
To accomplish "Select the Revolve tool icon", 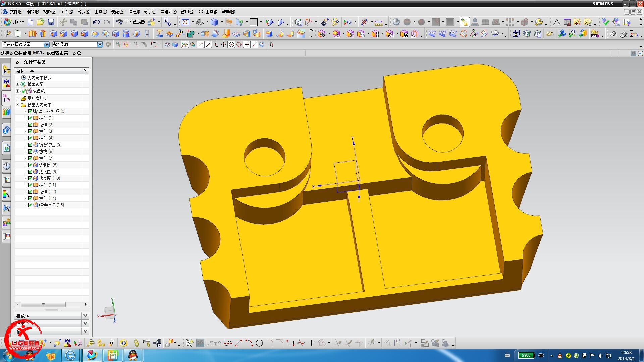I will pyautogui.click(x=43, y=34).
